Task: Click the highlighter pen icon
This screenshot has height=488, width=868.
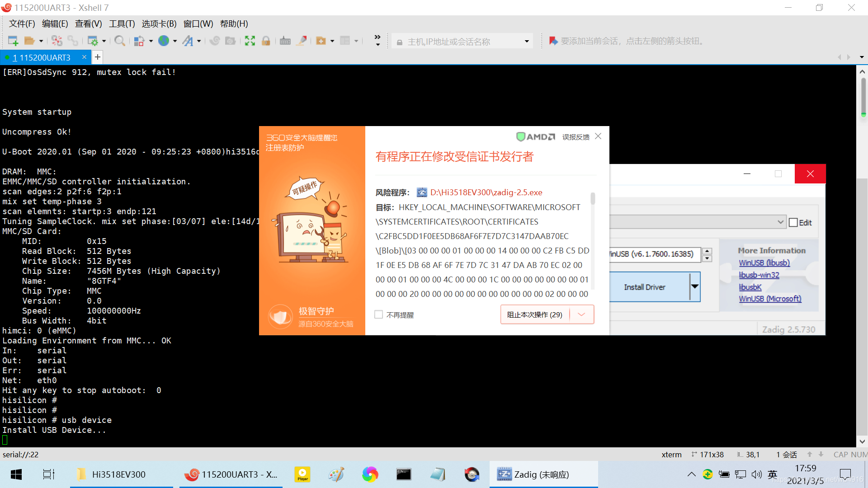Action: [302, 41]
